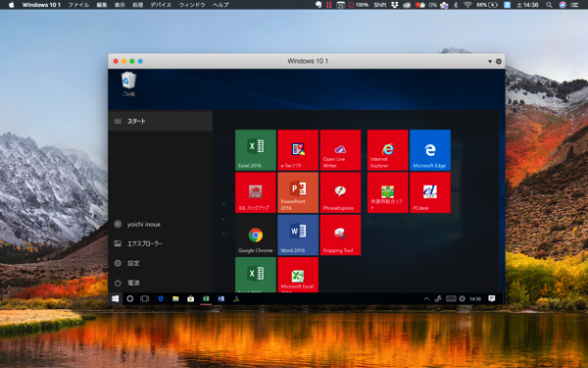Open the PhraseExpress tile

pos(340,192)
